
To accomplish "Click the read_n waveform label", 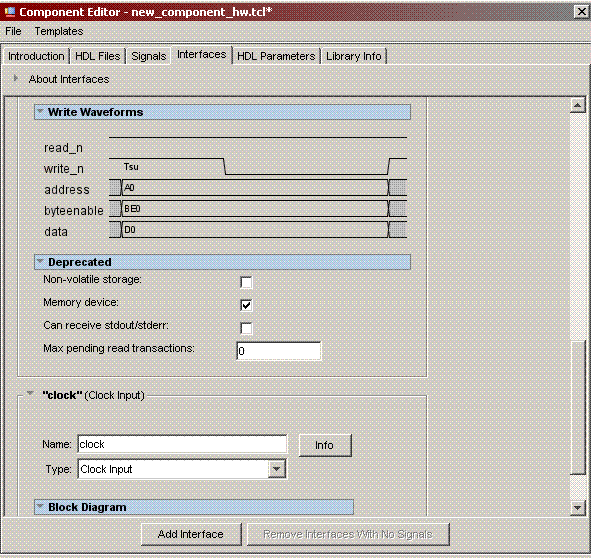I will [63, 148].
